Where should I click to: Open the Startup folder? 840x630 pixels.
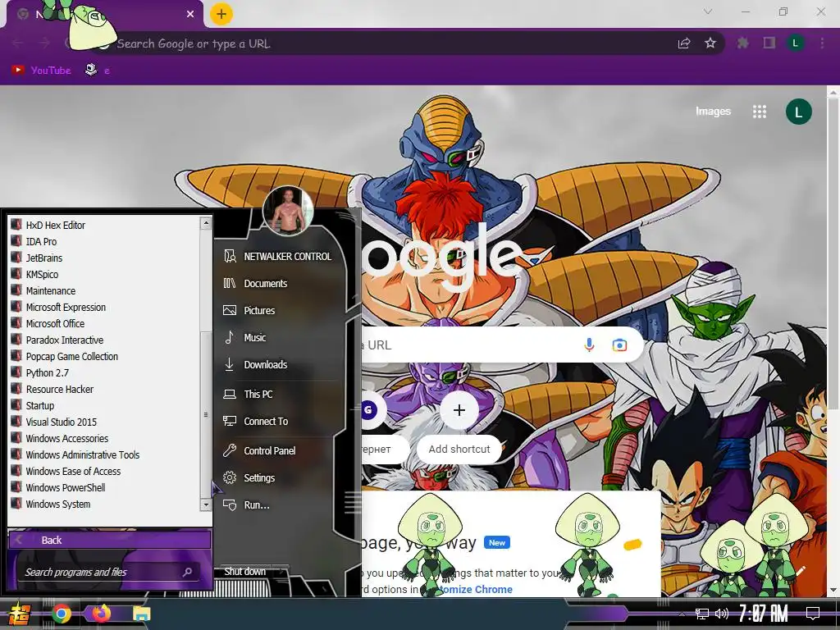39,405
